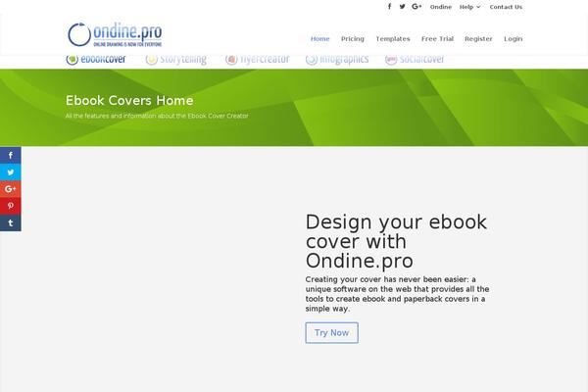Viewport: 588px width, 392px height.
Task: Open the Register menu item
Action: 478,38
